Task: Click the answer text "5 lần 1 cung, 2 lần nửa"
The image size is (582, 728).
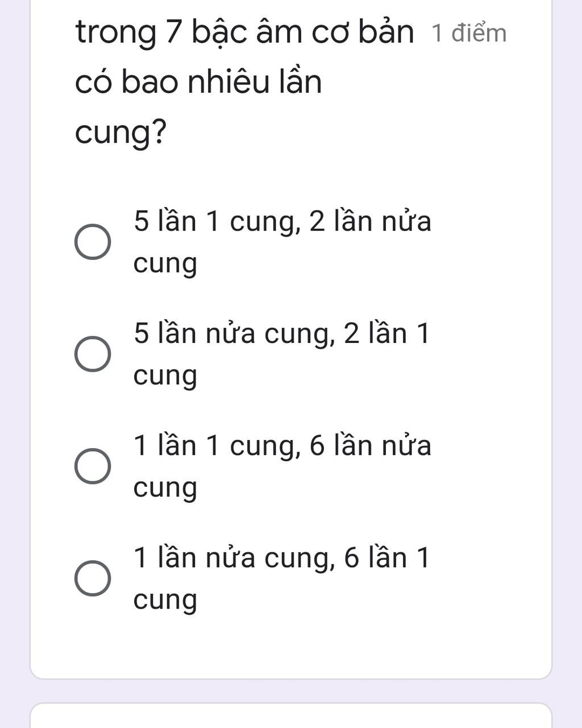Action: tap(282, 221)
